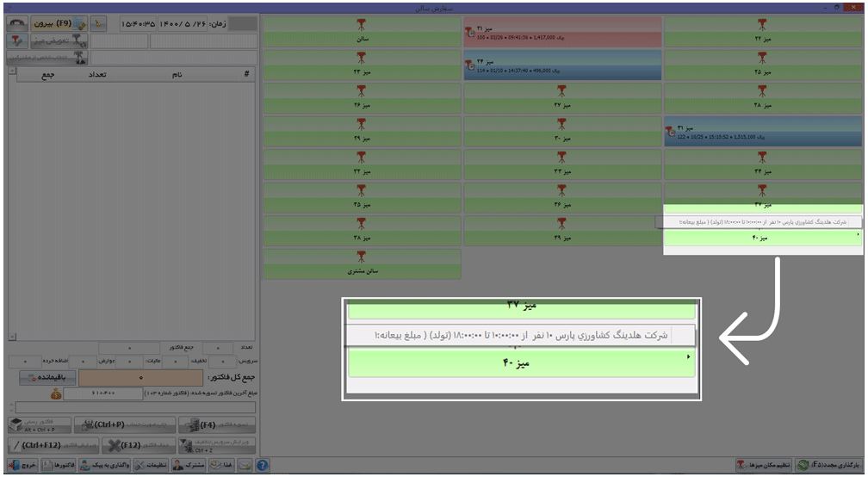Select the بیرون (F9) takeaway button

coord(59,24)
